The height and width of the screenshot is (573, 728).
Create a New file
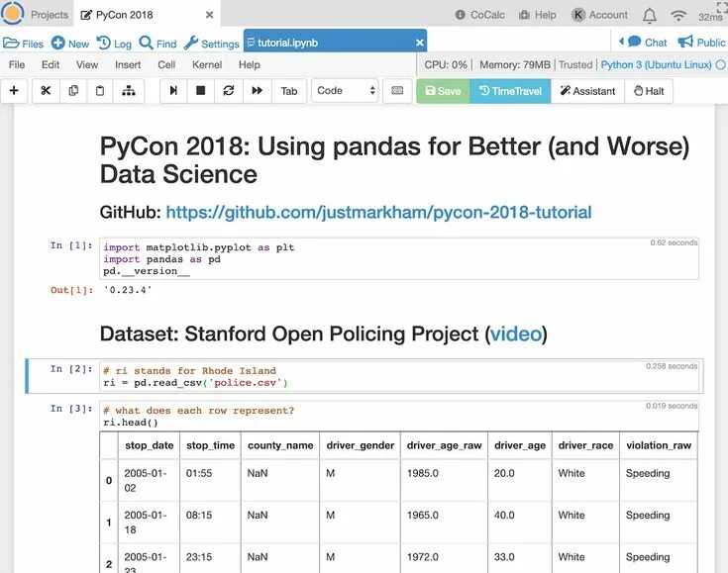70,44
